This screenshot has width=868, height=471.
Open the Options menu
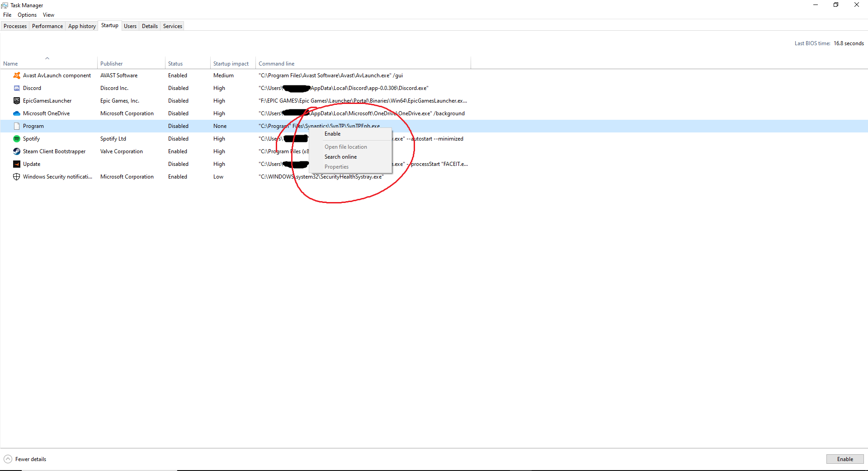tap(27, 15)
